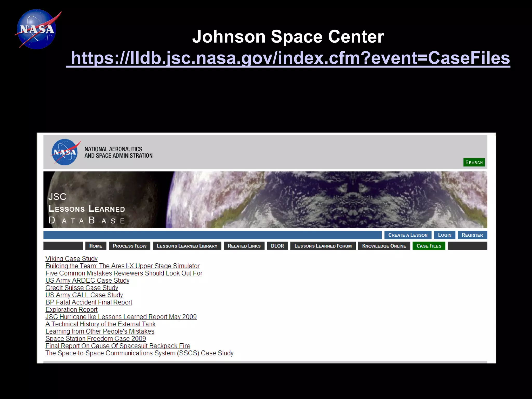This screenshot has width=532, height=399.
Task: Open the Exploration Report link
Action: pyautogui.click(x=71, y=310)
